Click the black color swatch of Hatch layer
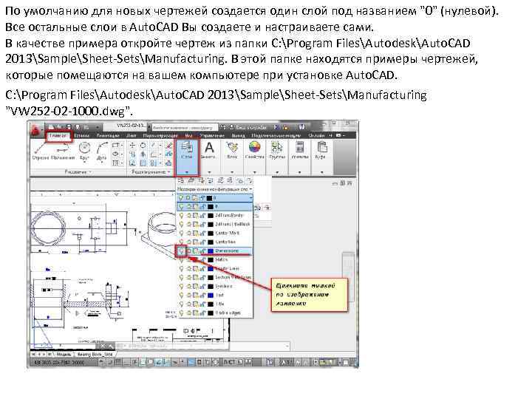The height and width of the screenshot is (399, 532). coord(211,259)
